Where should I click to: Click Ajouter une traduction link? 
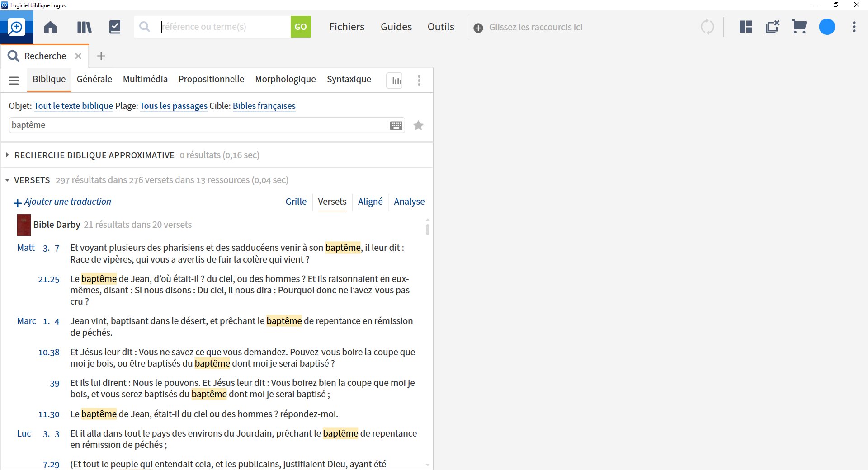click(x=62, y=202)
